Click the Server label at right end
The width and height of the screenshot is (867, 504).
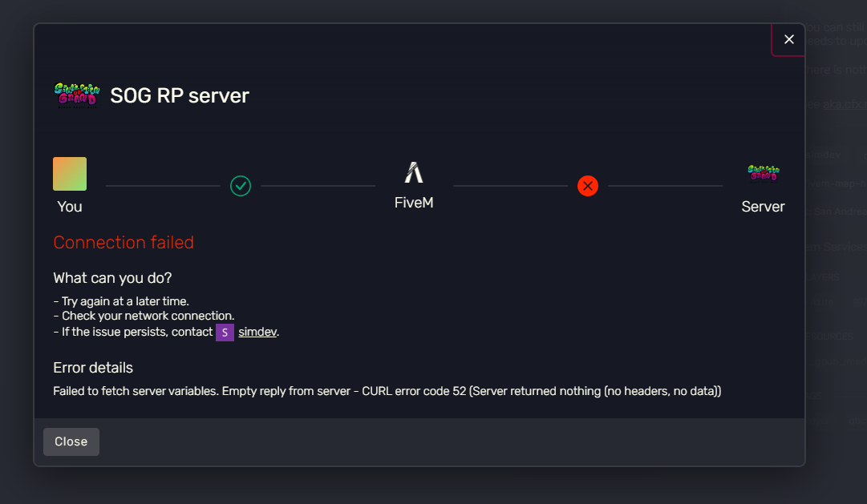[x=763, y=207]
